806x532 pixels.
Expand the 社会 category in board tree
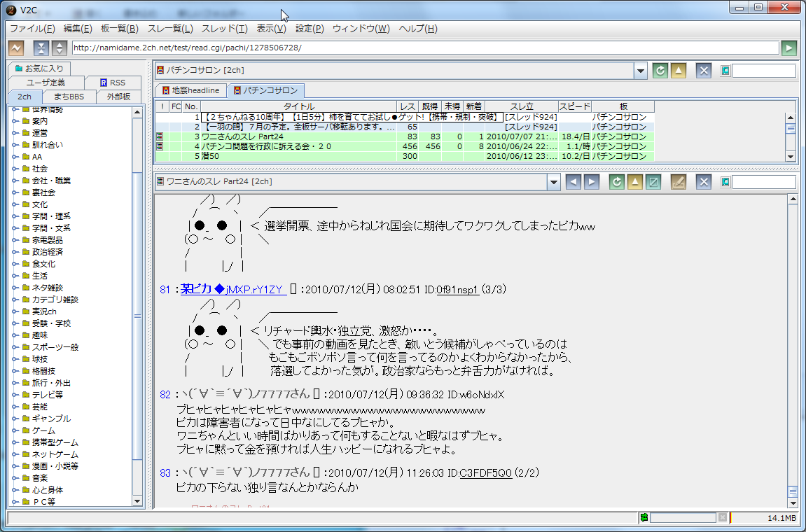(x=15, y=169)
